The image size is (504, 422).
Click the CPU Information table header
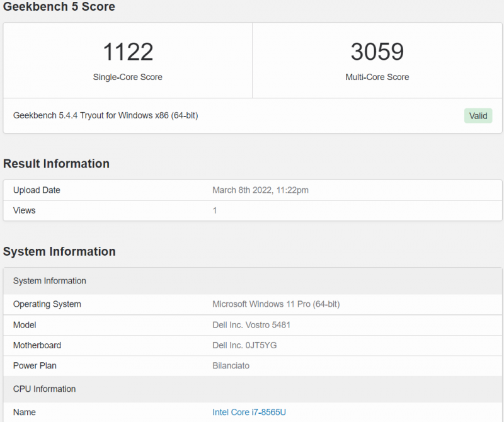pos(45,389)
